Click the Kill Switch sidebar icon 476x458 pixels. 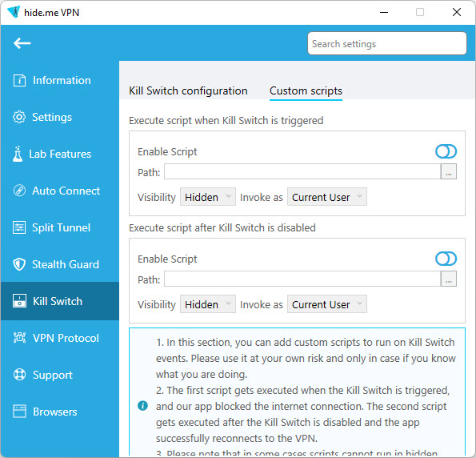[x=19, y=301]
